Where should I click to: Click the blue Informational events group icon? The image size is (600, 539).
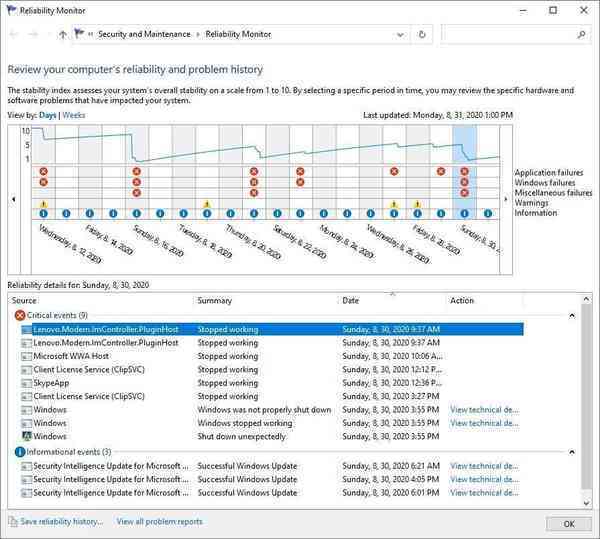(x=20, y=452)
